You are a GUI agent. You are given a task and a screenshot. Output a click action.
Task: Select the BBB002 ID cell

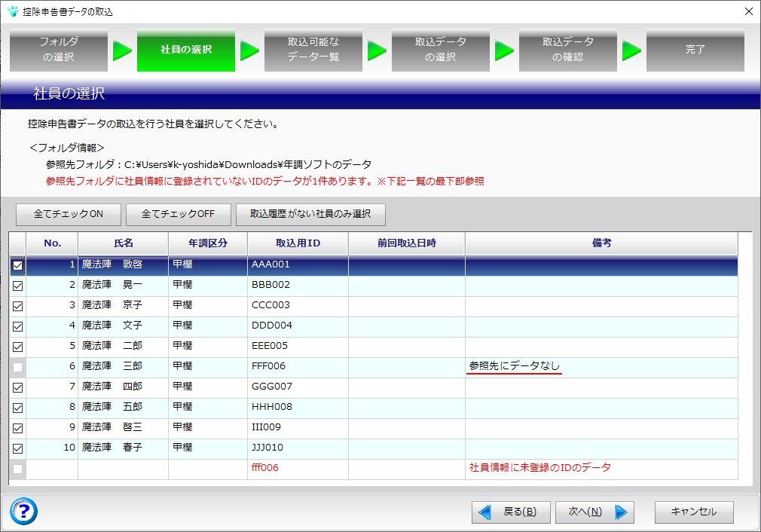point(298,286)
